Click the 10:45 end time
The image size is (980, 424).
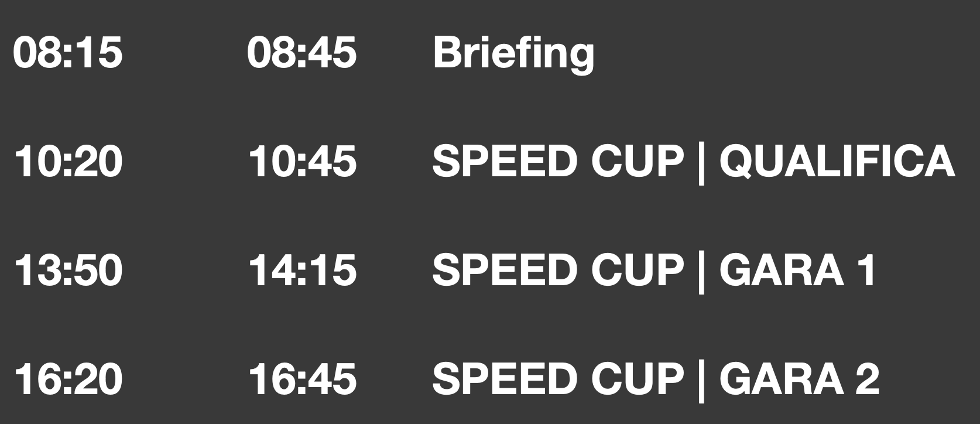302,161
